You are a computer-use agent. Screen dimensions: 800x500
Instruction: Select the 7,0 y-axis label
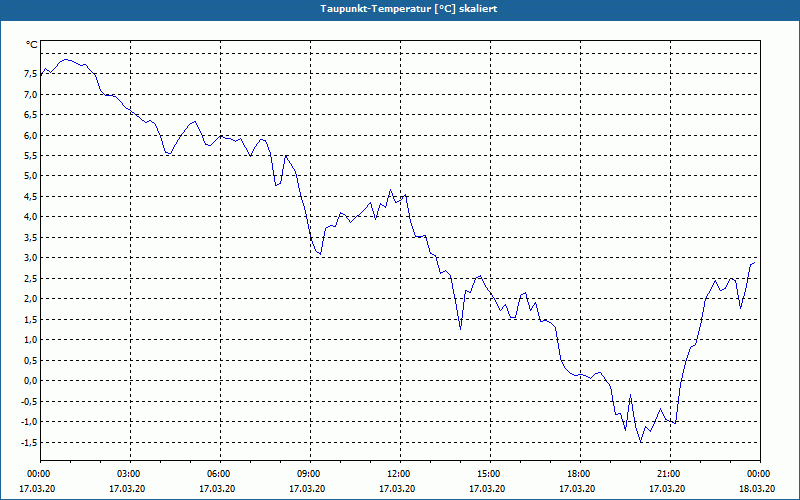click(31, 94)
